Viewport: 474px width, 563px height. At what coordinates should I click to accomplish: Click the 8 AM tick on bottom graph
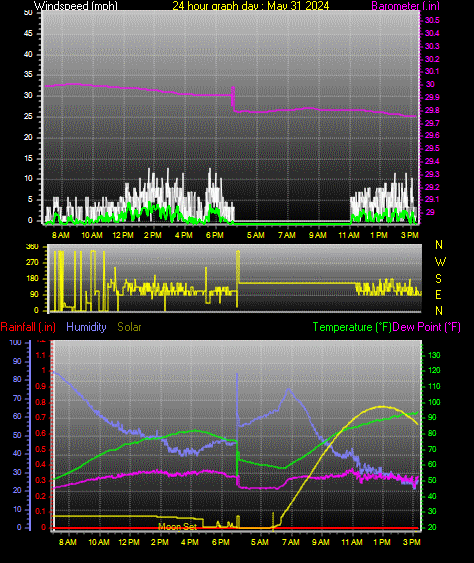coord(68,542)
